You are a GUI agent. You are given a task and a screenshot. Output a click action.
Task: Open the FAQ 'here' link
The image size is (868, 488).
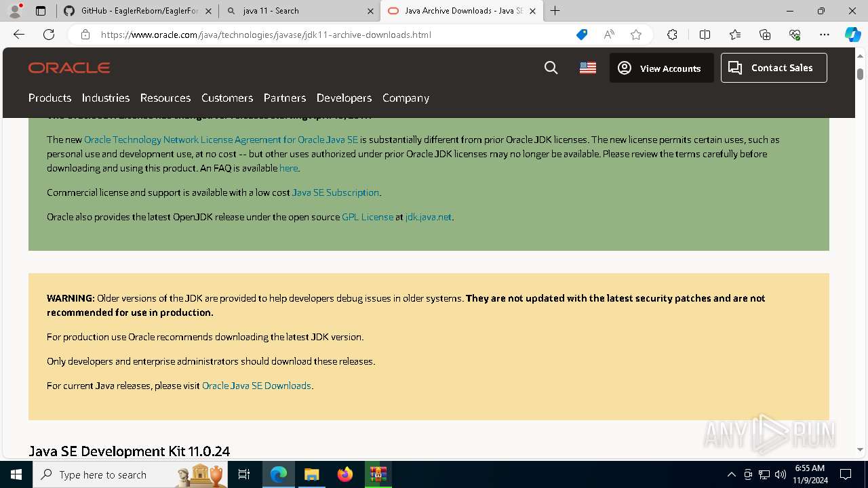[288, 168]
